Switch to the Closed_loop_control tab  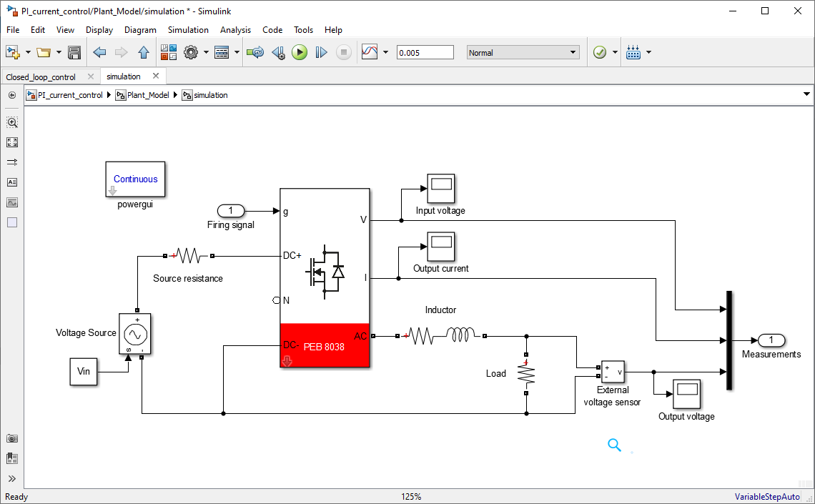[x=41, y=76]
